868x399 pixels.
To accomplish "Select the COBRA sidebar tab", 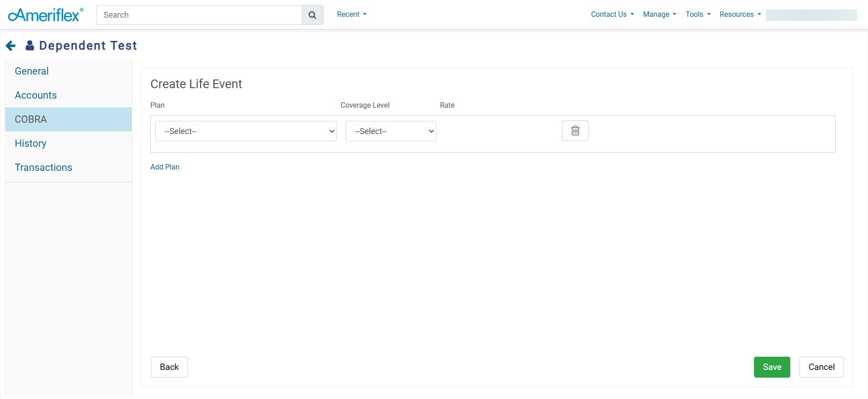I will click(31, 120).
